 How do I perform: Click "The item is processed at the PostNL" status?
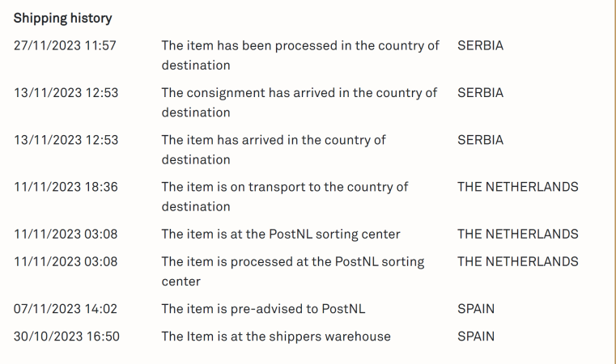coord(292,262)
